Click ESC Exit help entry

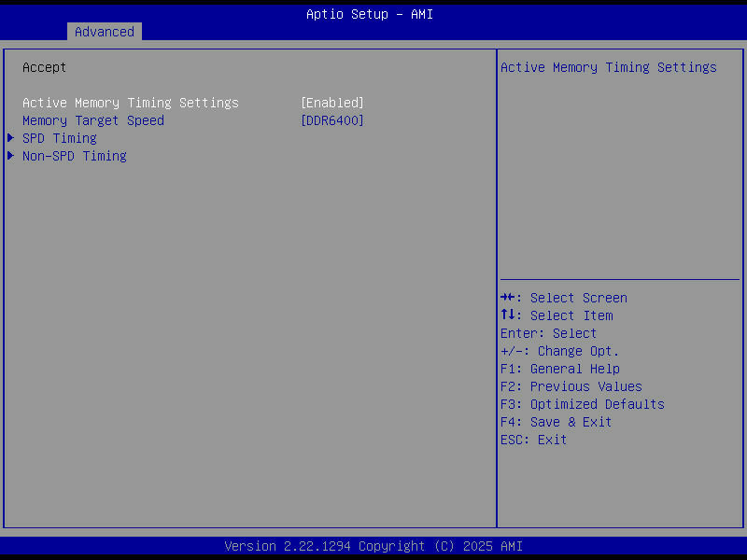point(532,440)
